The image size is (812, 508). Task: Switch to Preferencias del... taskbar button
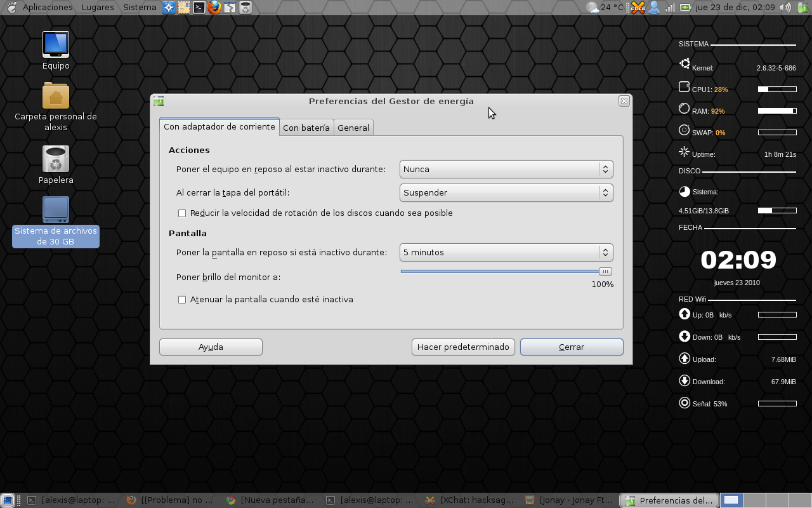tap(669, 500)
